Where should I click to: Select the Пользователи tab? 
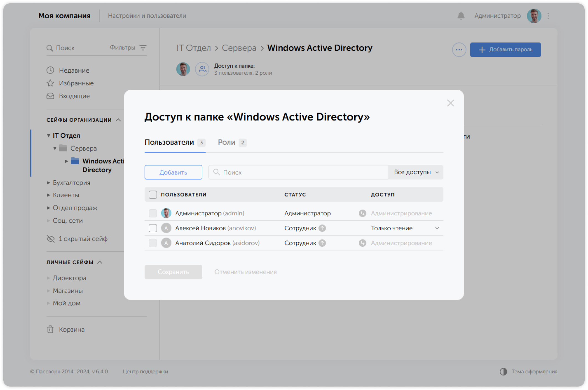[169, 142]
